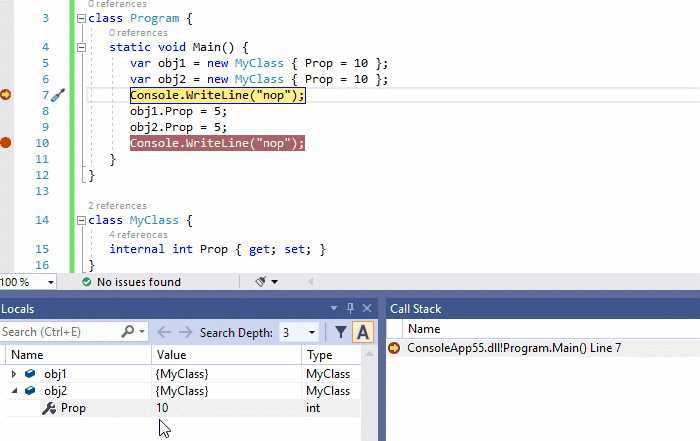Go to previous search result in Locals
The height and width of the screenshot is (441, 700).
point(164,332)
